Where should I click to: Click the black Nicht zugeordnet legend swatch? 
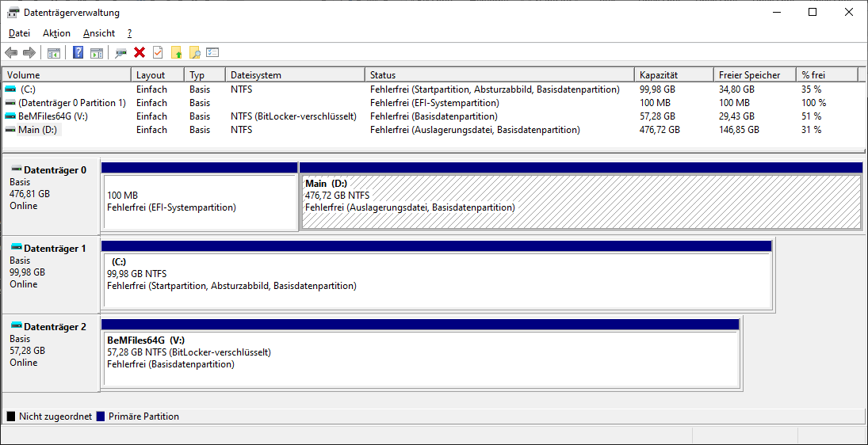pos(11,416)
